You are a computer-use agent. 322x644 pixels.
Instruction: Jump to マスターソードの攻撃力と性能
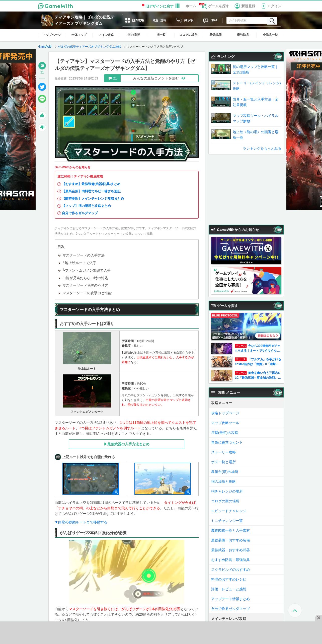87,293
